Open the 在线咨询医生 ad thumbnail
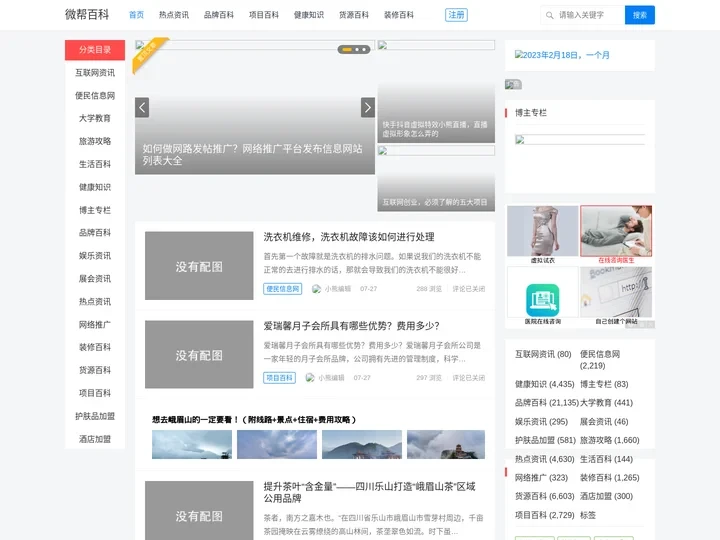 point(616,235)
